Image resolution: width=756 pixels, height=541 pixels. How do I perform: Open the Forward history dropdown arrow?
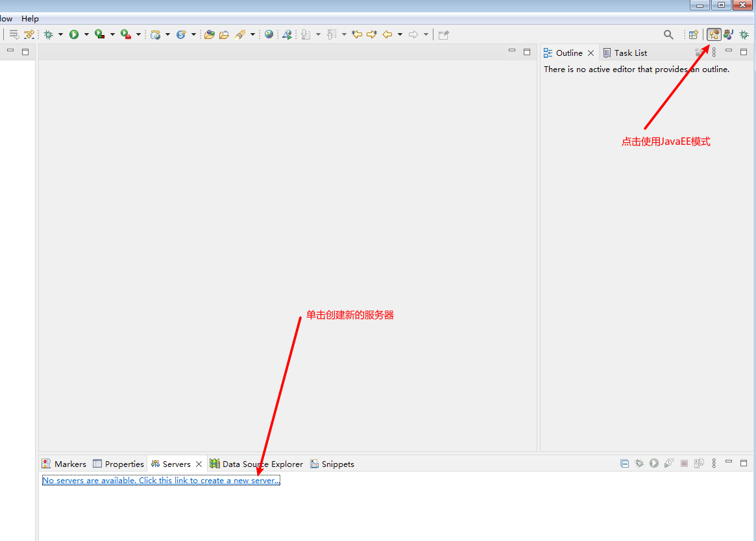pos(426,34)
